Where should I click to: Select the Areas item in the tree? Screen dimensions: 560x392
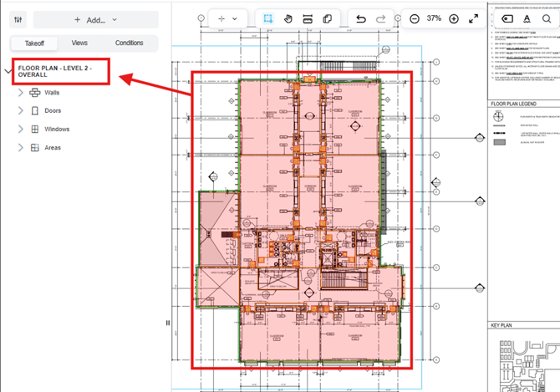coord(52,148)
